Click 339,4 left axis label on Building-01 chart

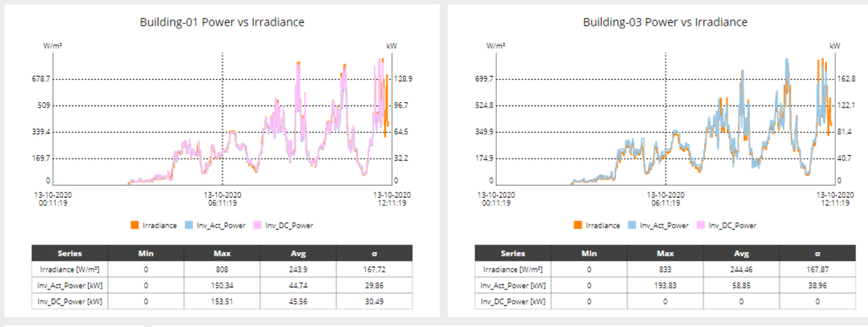pos(41,132)
